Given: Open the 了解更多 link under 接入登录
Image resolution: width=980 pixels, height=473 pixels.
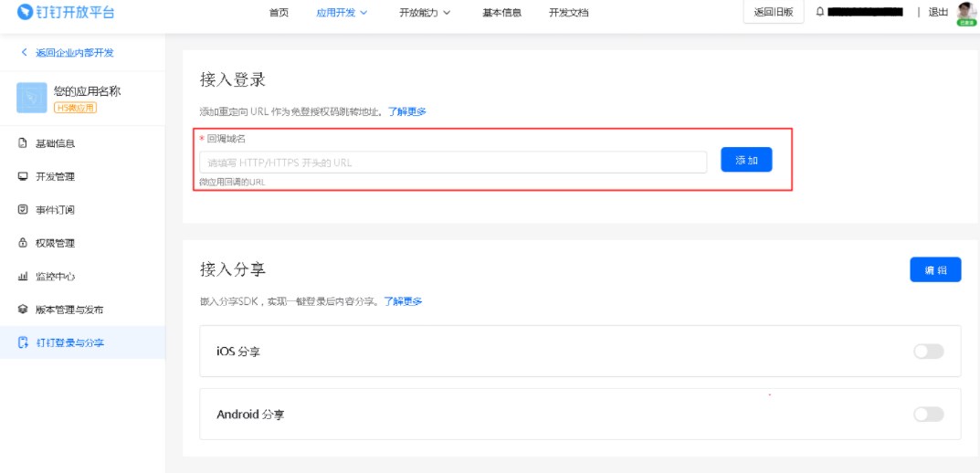Looking at the screenshot, I should click(406, 111).
